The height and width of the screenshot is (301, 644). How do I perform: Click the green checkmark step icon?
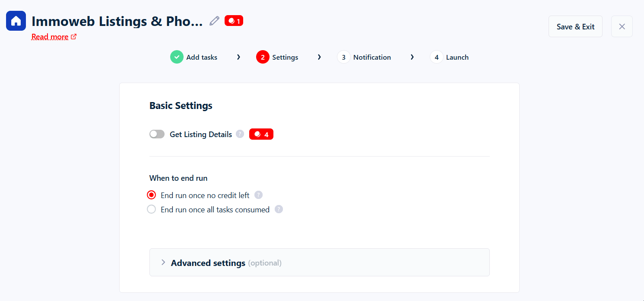(177, 57)
